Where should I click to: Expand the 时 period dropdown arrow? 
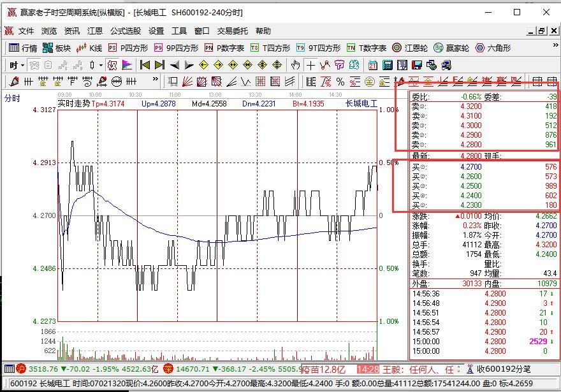[23, 66]
